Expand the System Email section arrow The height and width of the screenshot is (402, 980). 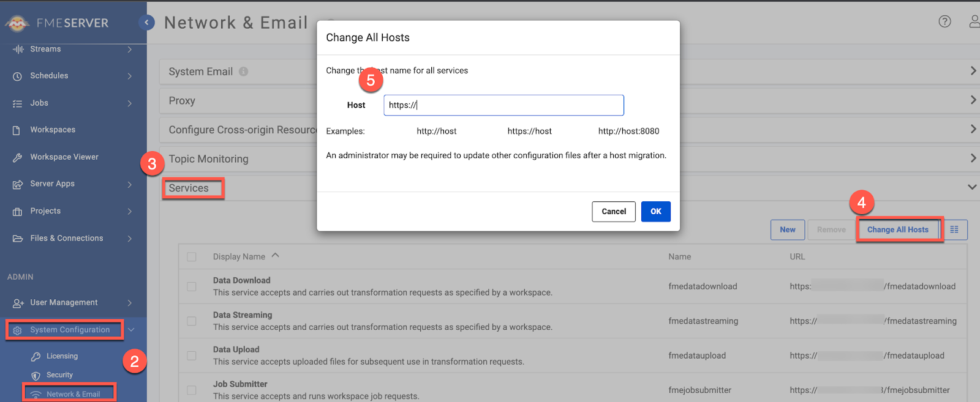point(973,71)
